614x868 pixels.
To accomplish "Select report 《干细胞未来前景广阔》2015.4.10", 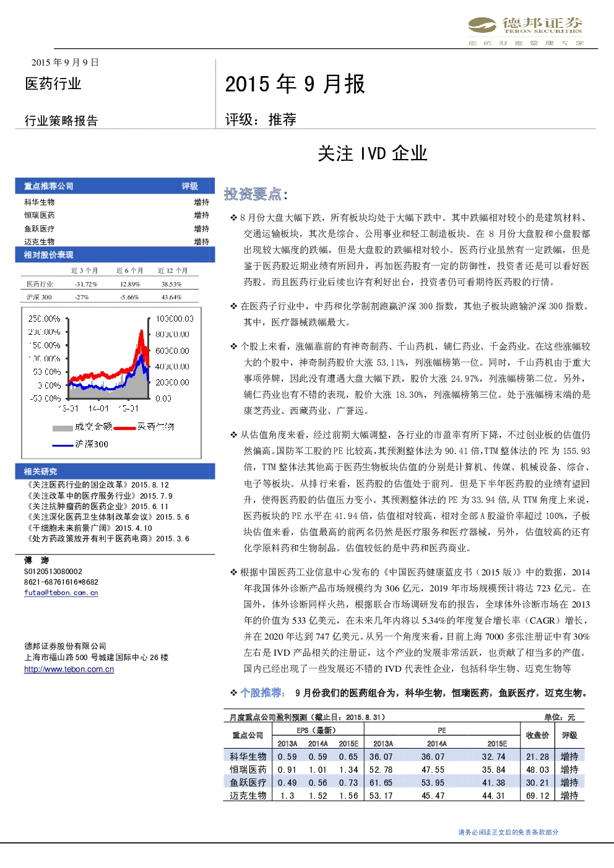I will coord(88,528).
